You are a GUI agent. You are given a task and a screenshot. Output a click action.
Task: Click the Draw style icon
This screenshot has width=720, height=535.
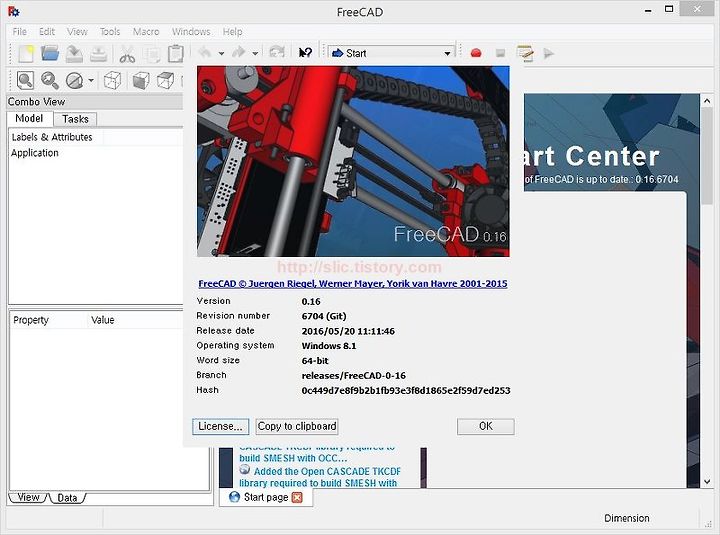[x=74, y=81]
